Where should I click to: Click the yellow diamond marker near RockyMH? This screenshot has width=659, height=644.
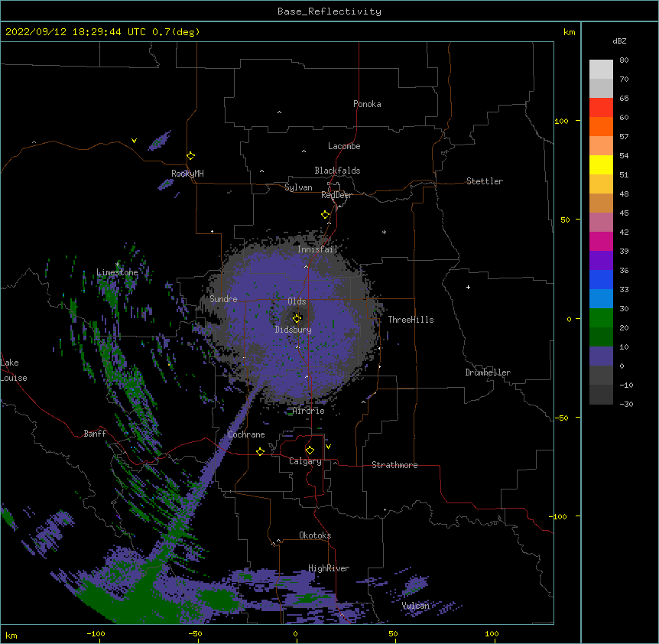(x=191, y=156)
